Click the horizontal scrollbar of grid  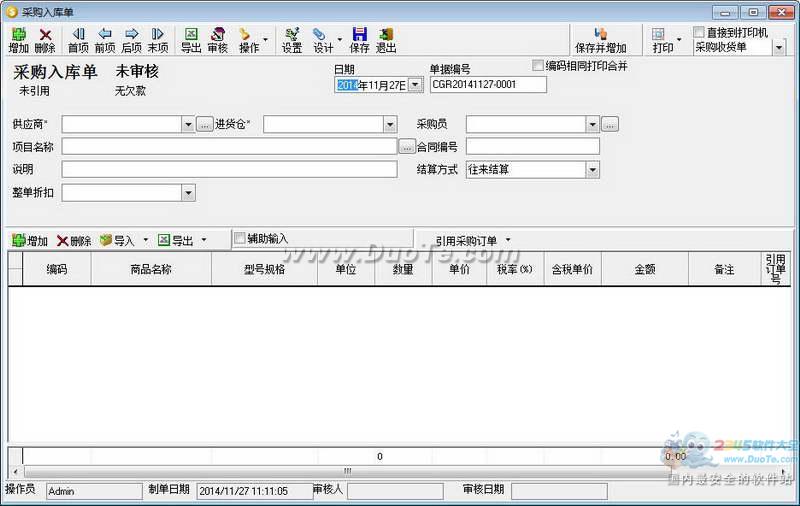point(399,471)
